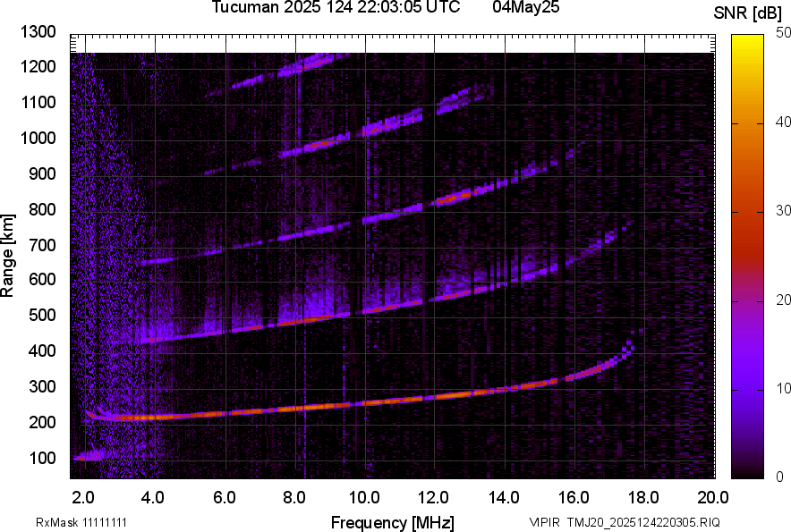Click the frequency tick label '16.0'
791x532 pixels.
click(x=574, y=498)
